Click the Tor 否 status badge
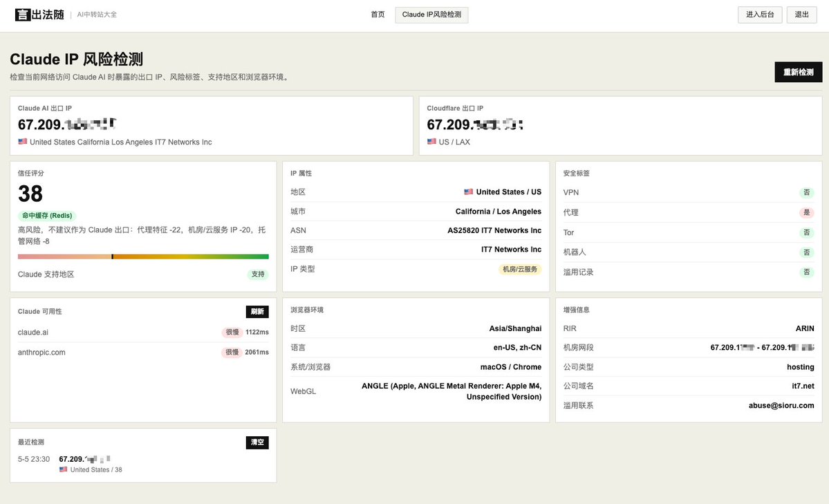This screenshot has width=829, height=504. (807, 233)
